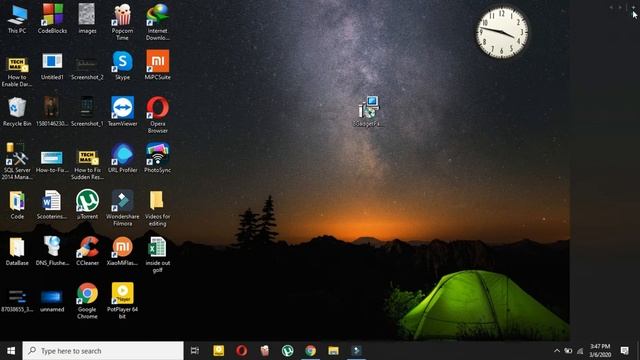Select the SQL Server 2014 Management shortcut
This screenshot has width=640, height=360.
coord(17,162)
